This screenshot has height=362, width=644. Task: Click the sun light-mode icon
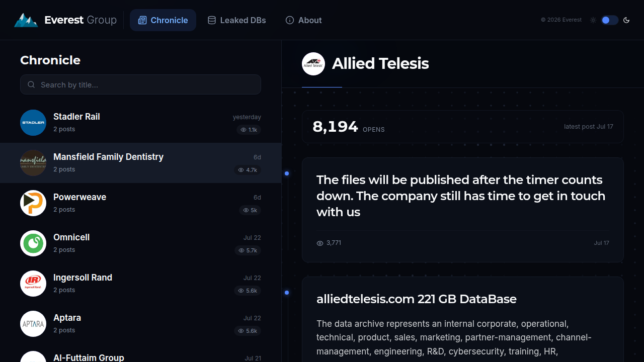593,20
